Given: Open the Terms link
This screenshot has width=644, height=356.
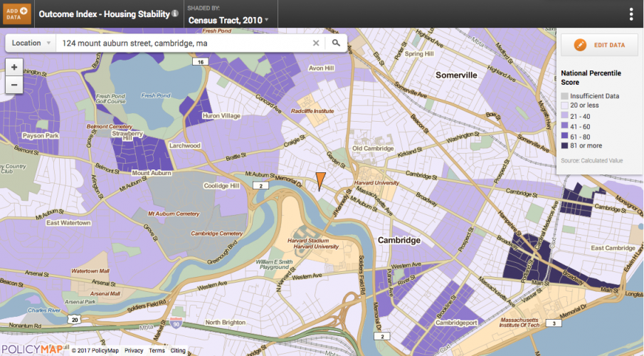Looking at the screenshot, I should 157,350.
